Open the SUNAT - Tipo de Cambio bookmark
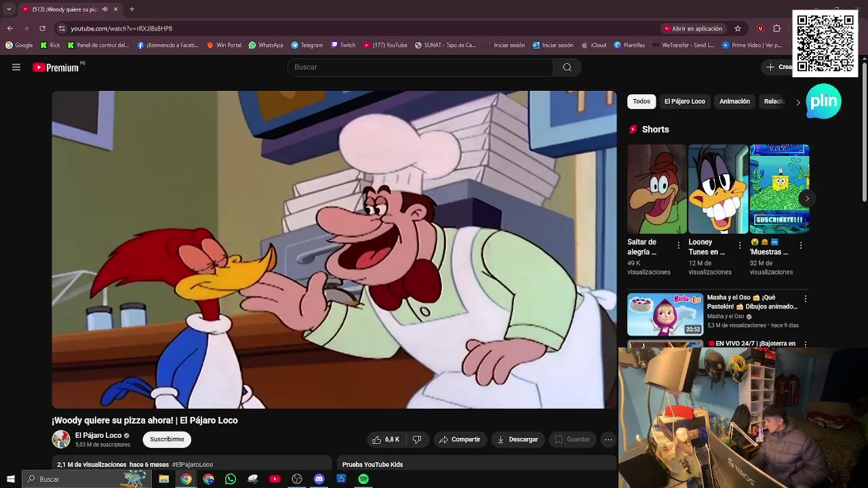Screen dimensions: 868x488 446,45
